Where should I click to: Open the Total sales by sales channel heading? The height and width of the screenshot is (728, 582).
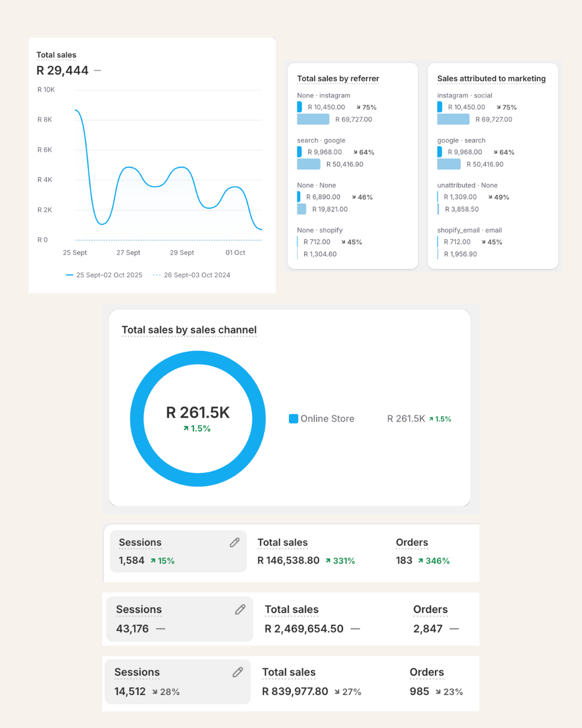coord(189,330)
